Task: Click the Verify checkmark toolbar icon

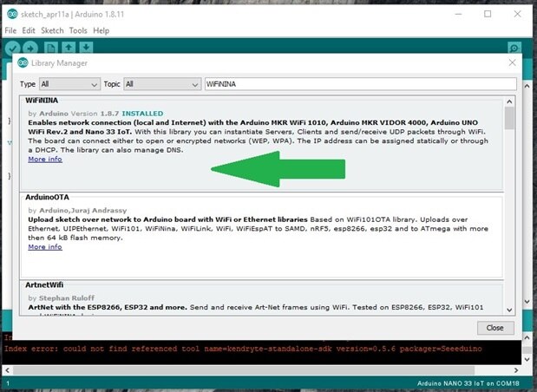Action: (12, 48)
